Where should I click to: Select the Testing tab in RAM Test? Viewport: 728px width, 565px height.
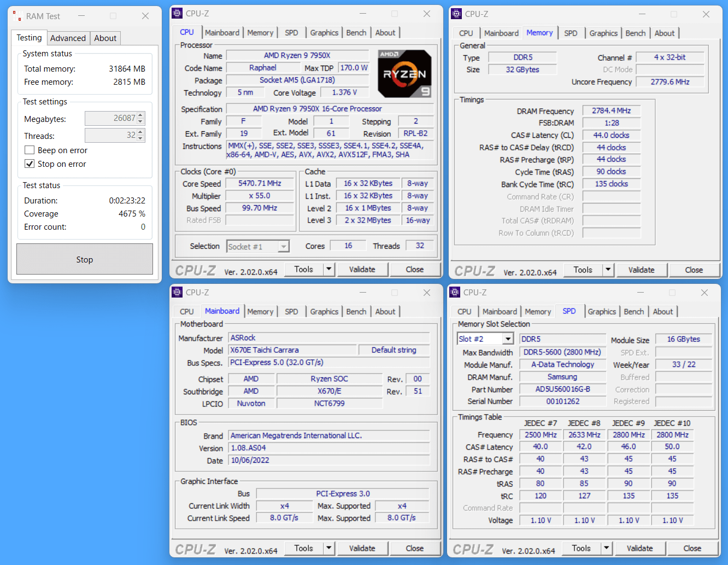click(x=29, y=37)
